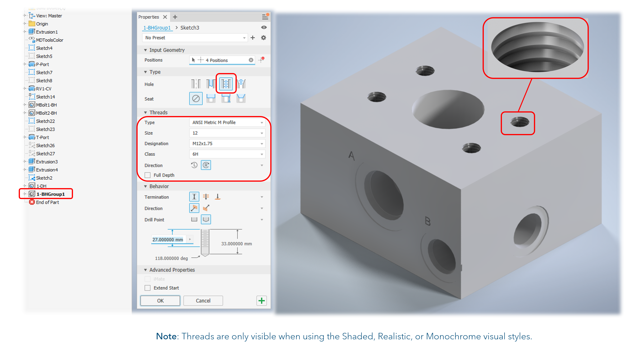The height and width of the screenshot is (361, 644).
Task: Open a new properties tab with plus
Action: [175, 17]
